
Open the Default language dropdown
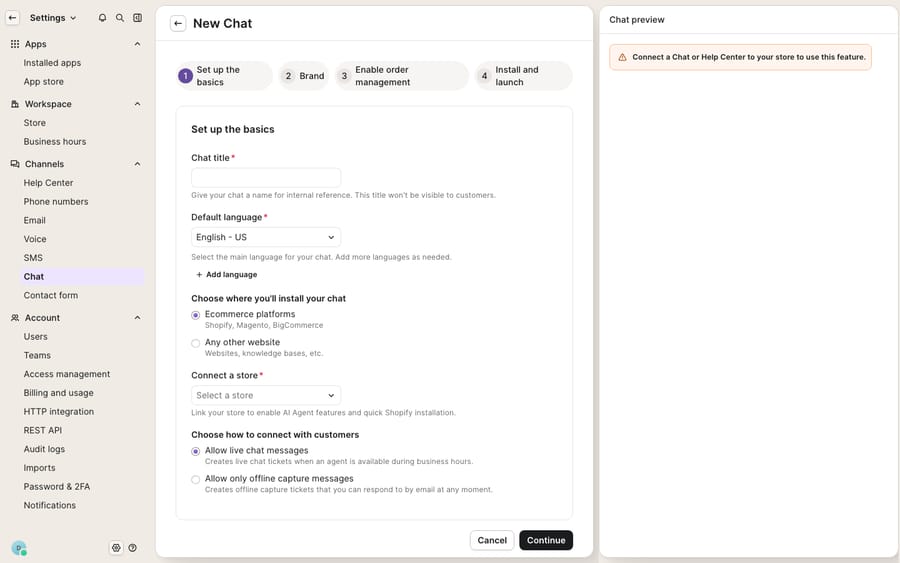tap(266, 237)
